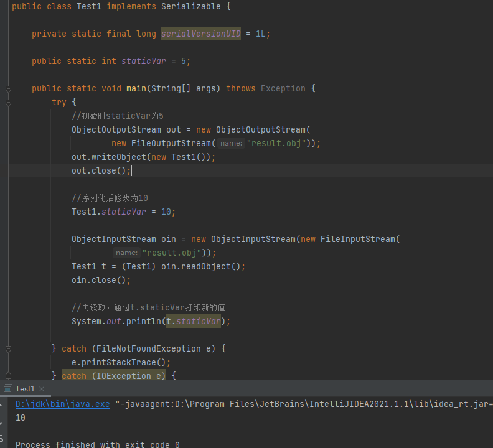Image resolution: width=493 pixels, height=448 pixels.
Task: Click the name: hint before FileOutputStream's "result.obj"
Action: coord(231,143)
